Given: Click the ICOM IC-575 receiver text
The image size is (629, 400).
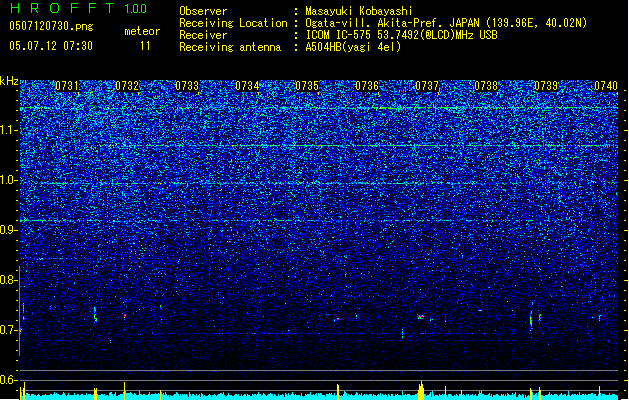Looking at the screenshot, I should pos(401,35).
